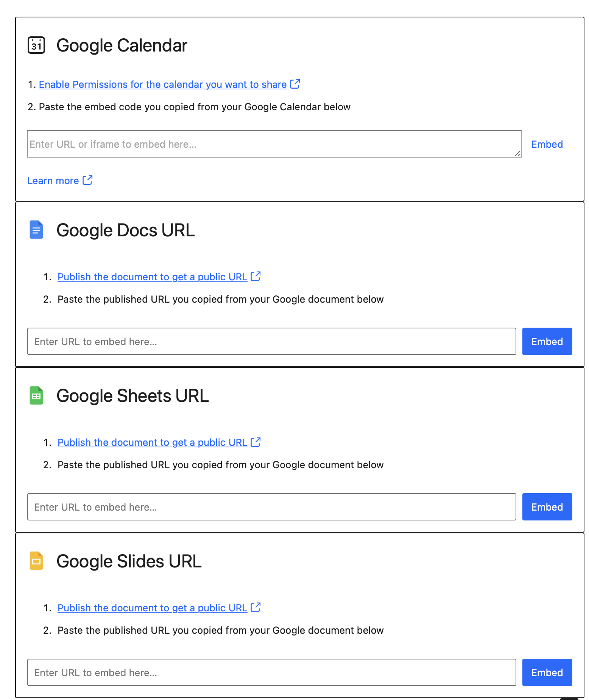Viewport: 589px width, 700px height.
Task: Open Publish the document link under Google Sheets
Action: coord(152,442)
